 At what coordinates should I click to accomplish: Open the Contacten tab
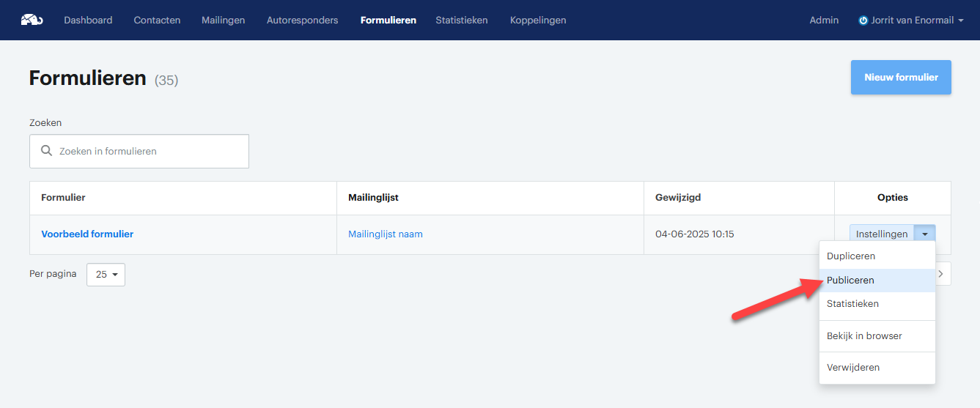[x=157, y=21]
